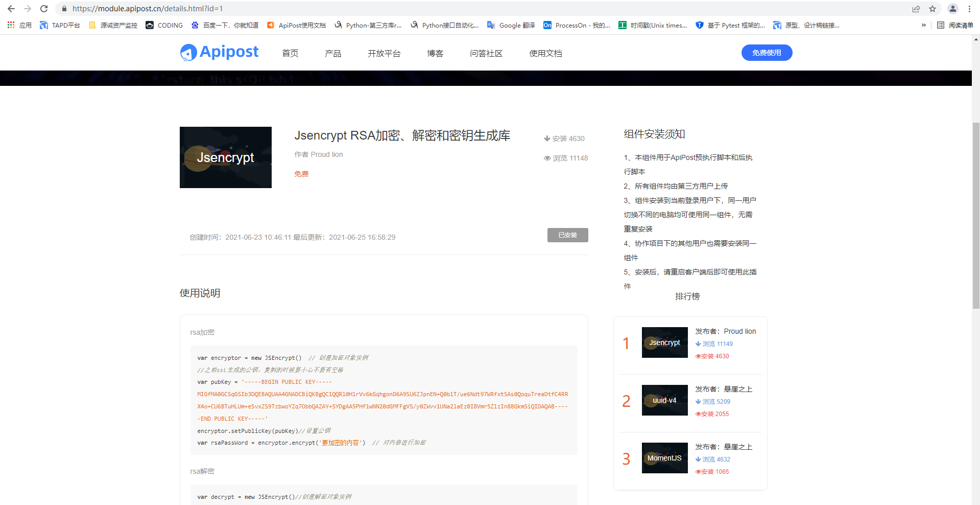Open the Python接口自动化 bookmark
Image resolution: width=980 pixels, height=505 pixels.
(x=444, y=25)
